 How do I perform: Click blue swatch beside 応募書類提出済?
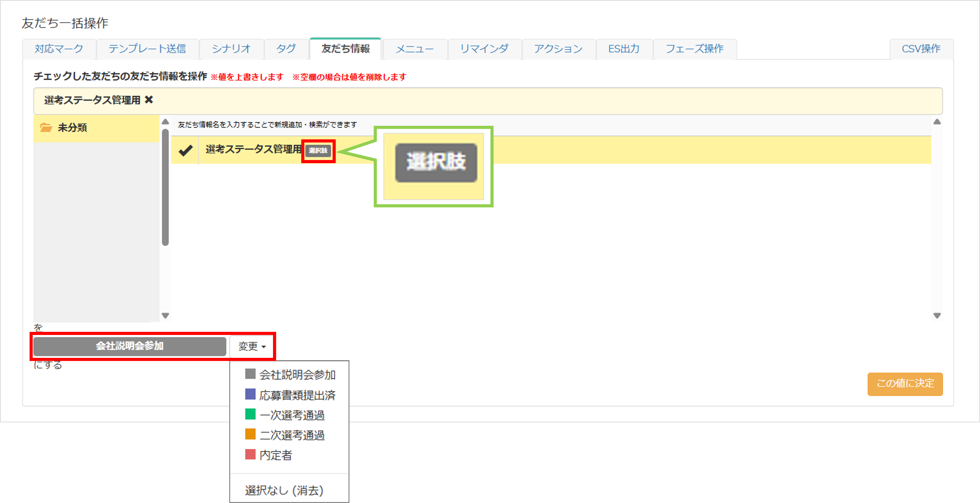click(x=250, y=394)
